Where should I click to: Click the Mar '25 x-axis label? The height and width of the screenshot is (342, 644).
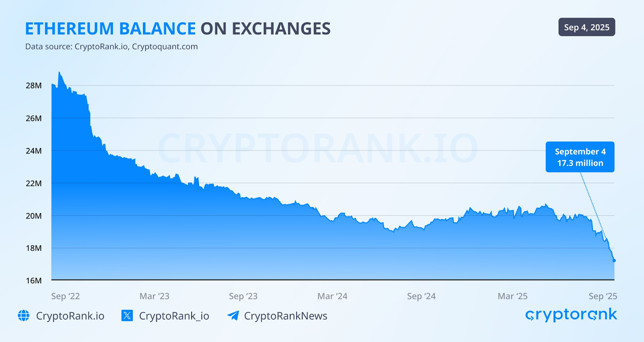pyautogui.click(x=512, y=297)
